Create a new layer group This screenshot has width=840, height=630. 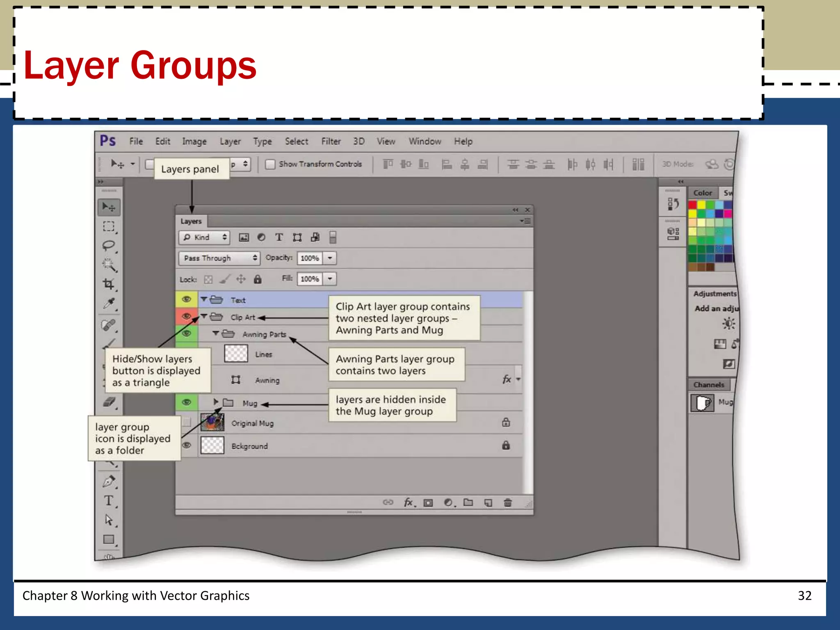coord(468,502)
